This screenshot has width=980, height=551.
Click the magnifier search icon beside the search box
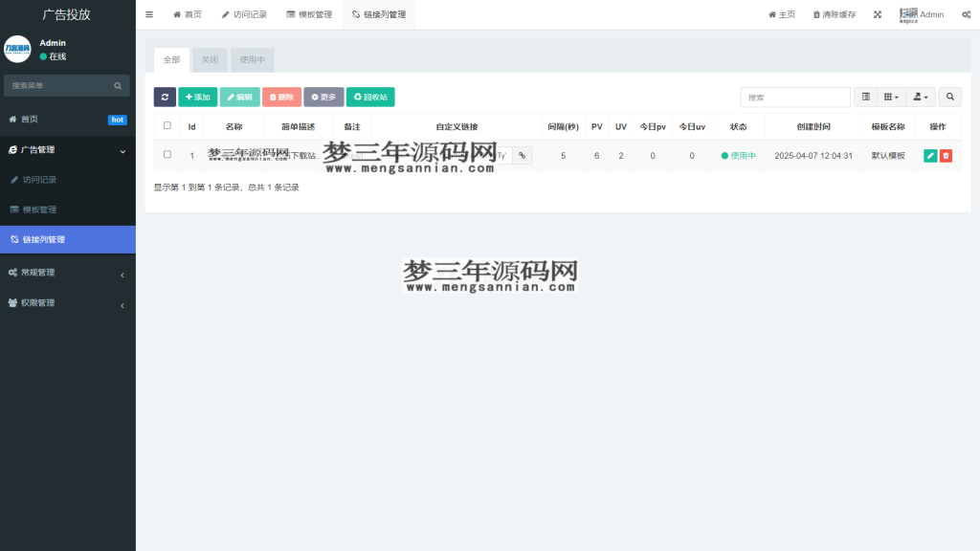949,97
